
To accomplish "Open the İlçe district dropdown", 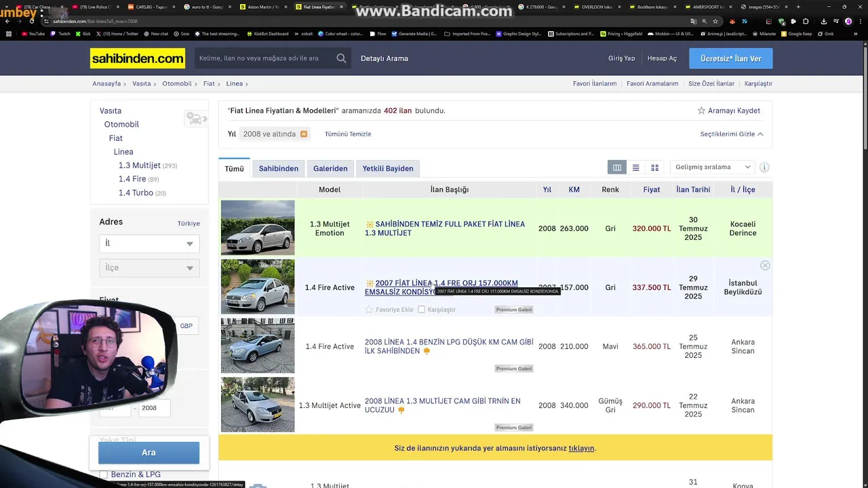I will point(149,268).
